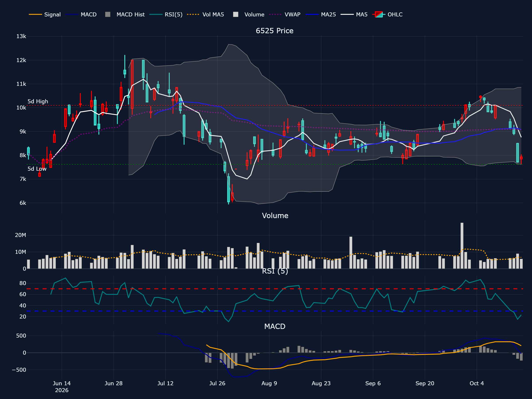532x399 pixels.
Task: Click the '5d High' annotation label
Action: tap(38, 102)
